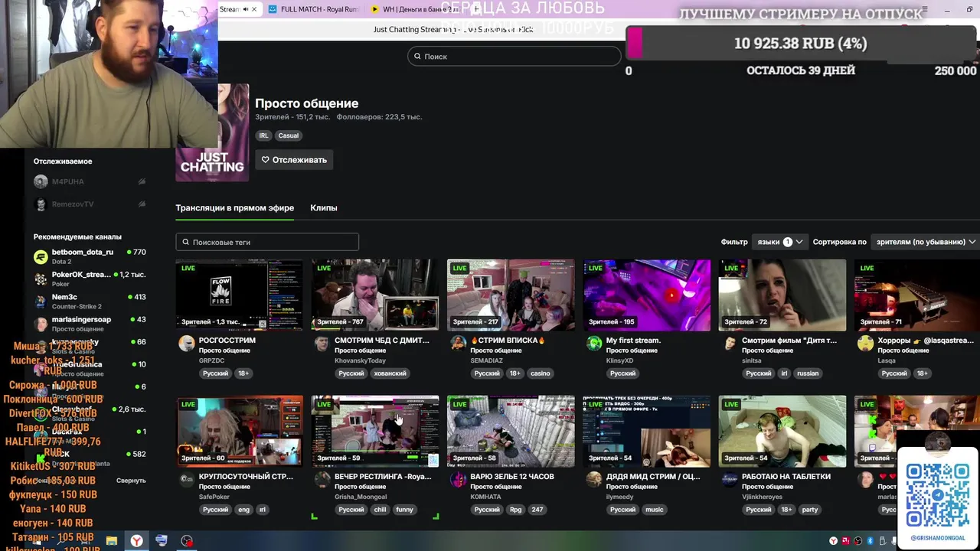Click KlinsyXD streamer avatar icon

(593, 343)
